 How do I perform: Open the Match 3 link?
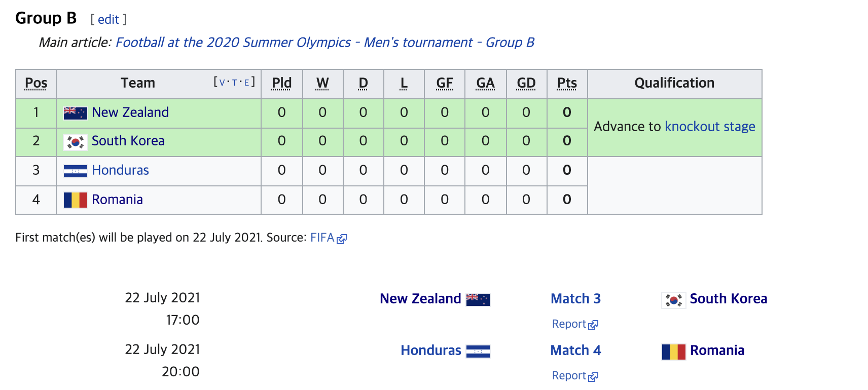[575, 299]
